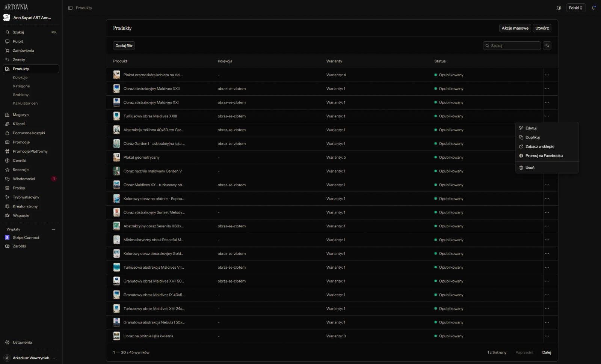Open the notifications bell
Viewport: 601px width, 364px height.
594,8
